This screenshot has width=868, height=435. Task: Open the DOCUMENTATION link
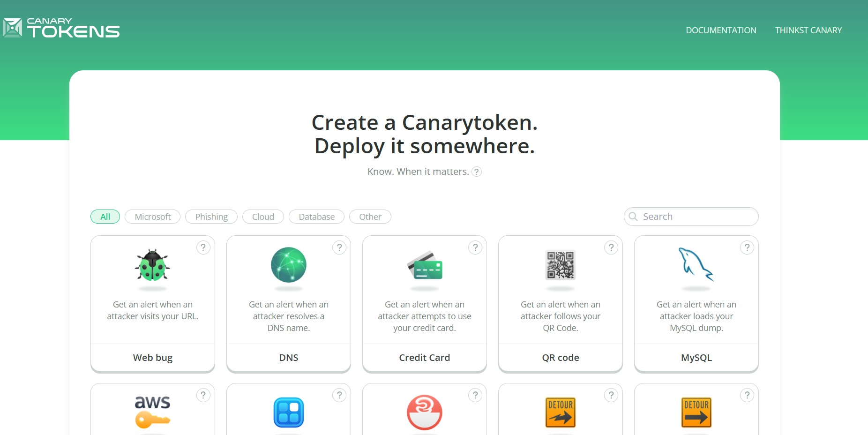(x=721, y=30)
